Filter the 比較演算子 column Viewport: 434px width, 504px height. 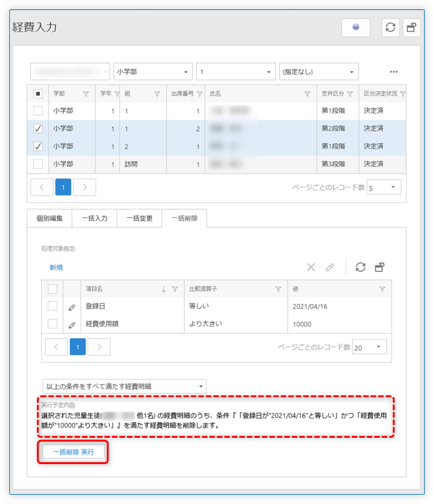pos(279,289)
